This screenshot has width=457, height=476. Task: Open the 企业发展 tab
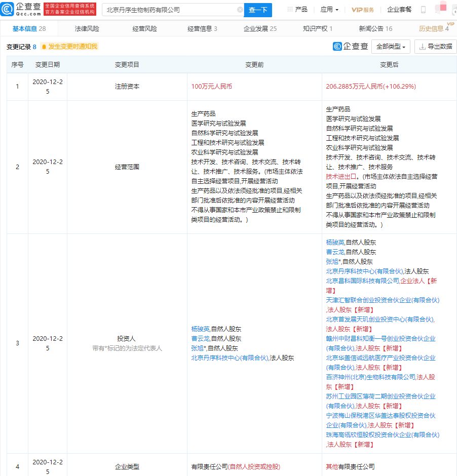pos(260,29)
